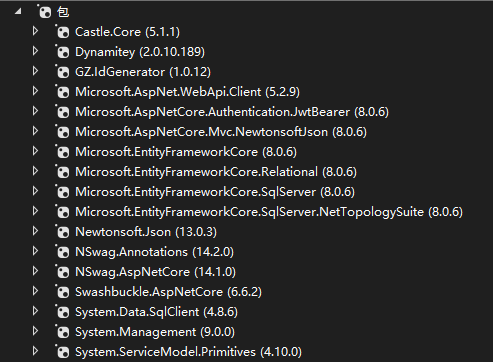Click the NSwag.Annotations package icon
The height and width of the screenshot is (362, 493).
tap(63, 252)
